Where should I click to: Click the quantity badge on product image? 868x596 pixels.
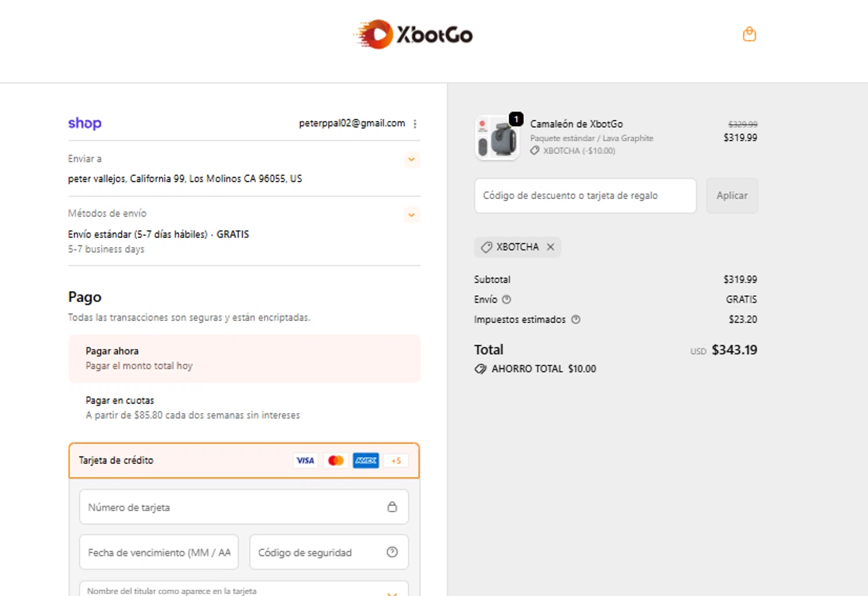[516, 119]
